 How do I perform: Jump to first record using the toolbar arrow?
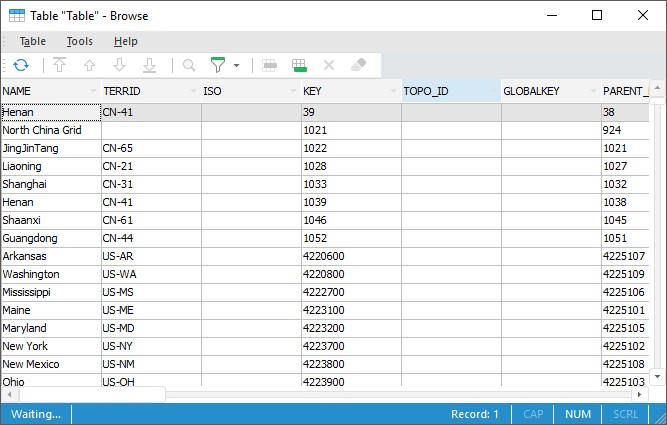[x=60, y=65]
